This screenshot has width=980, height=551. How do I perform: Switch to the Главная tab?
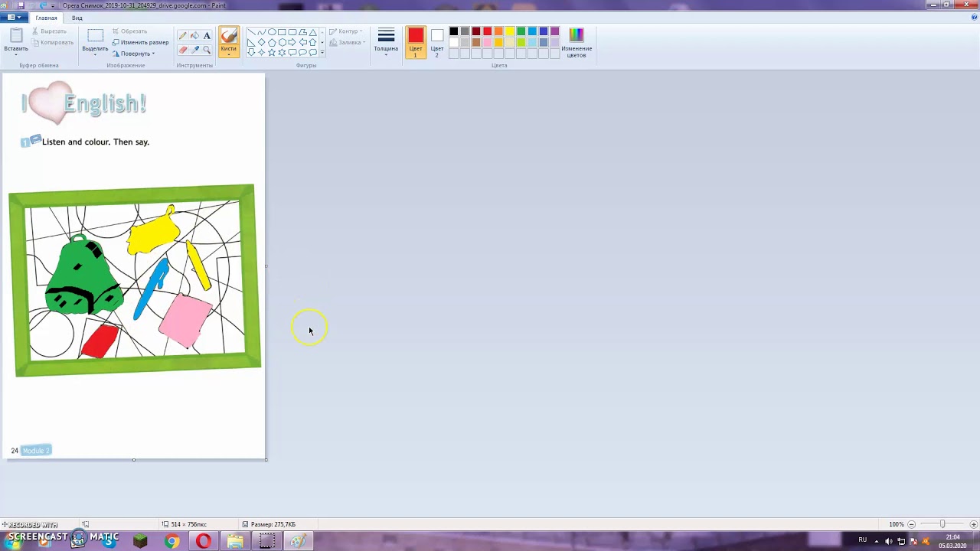point(46,18)
